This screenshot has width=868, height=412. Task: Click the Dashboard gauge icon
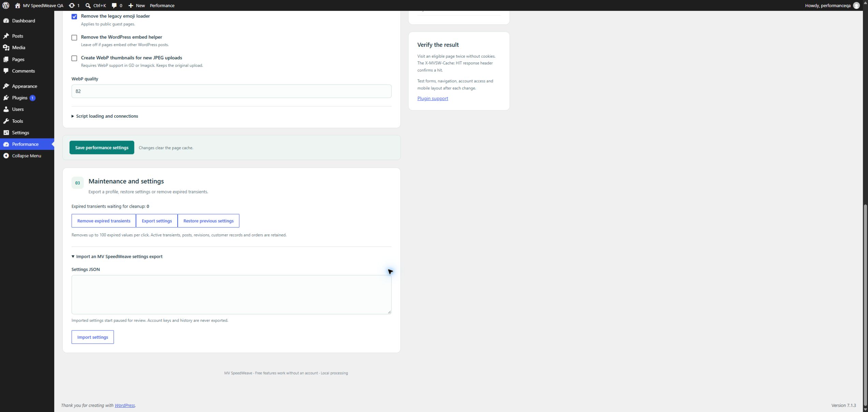tap(6, 21)
